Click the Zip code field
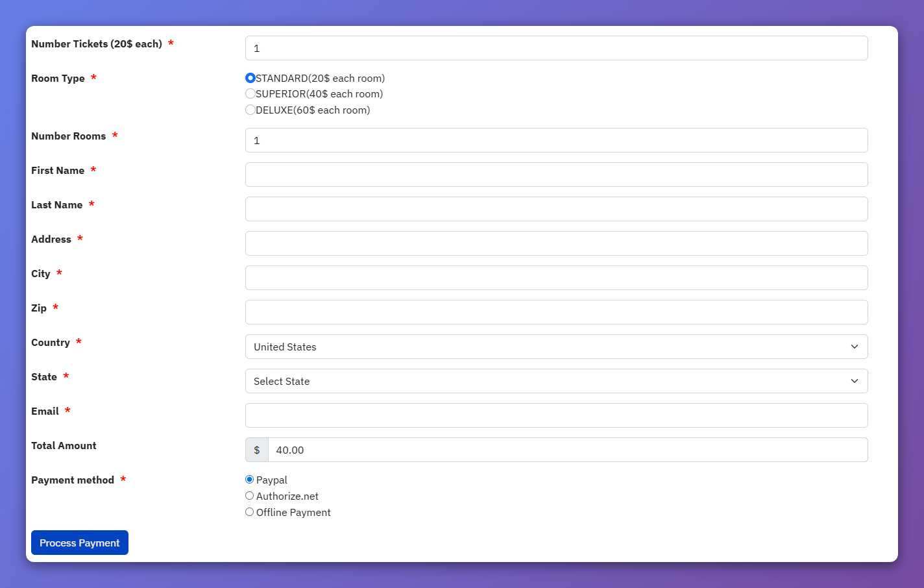924x588 pixels. [556, 312]
